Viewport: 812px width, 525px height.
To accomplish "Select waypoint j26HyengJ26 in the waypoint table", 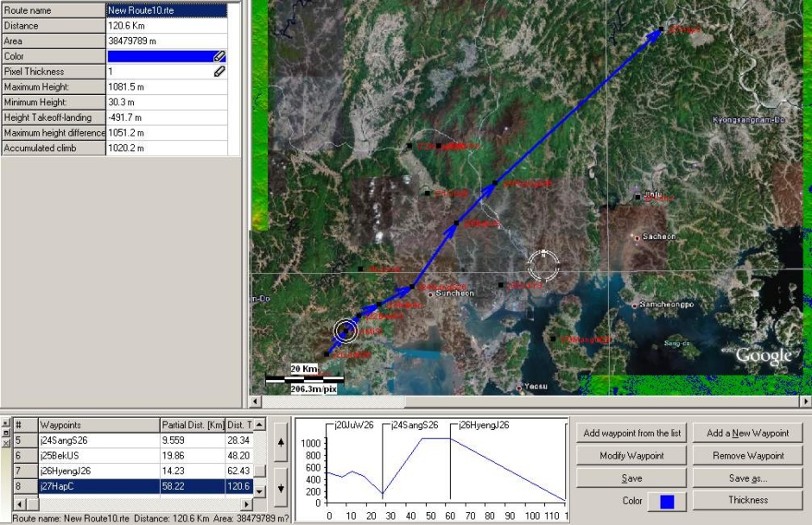I will pos(99,471).
